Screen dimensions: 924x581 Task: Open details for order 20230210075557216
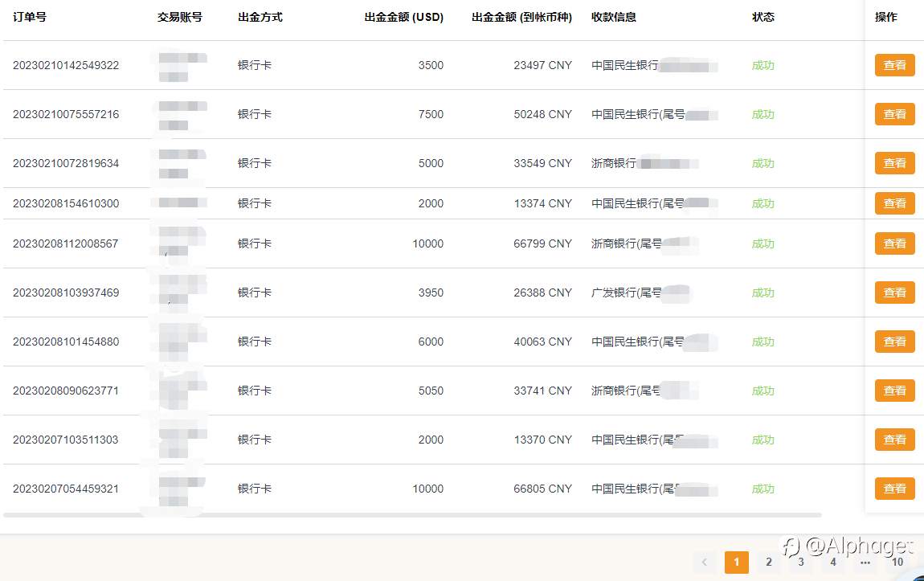pos(894,114)
